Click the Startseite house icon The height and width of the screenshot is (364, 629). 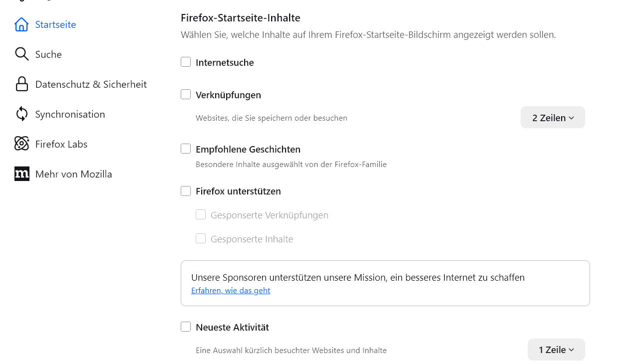tap(21, 24)
